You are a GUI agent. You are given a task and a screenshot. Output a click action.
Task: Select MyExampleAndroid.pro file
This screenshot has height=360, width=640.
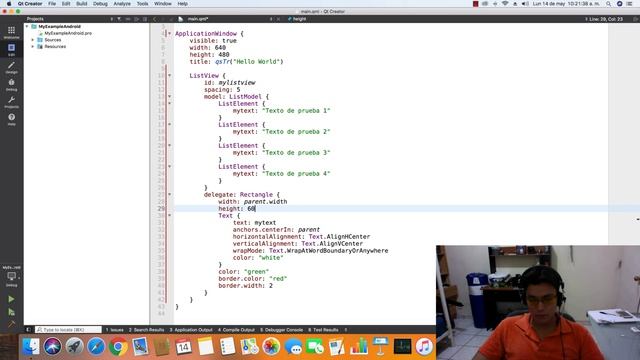(x=68, y=33)
